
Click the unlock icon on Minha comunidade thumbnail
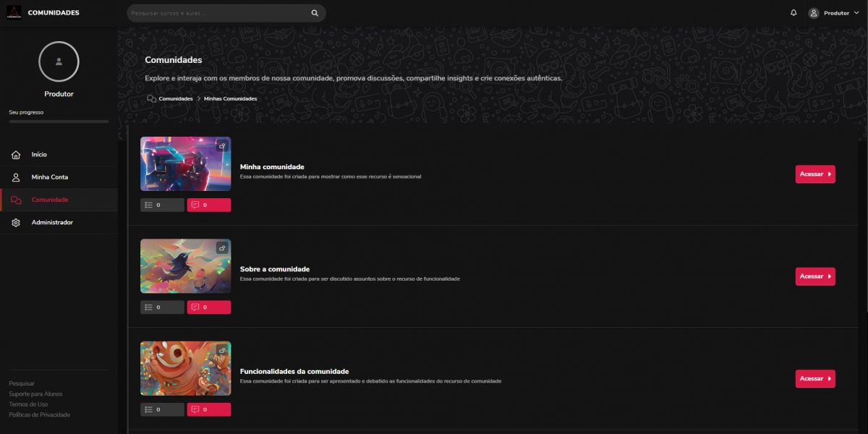(x=222, y=145)
